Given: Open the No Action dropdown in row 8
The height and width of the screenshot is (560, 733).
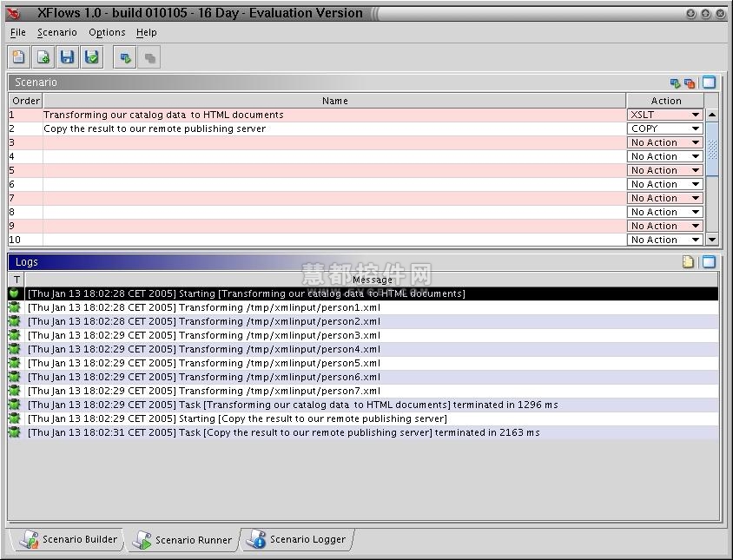Looking at the screenshot, I should 664,212.
